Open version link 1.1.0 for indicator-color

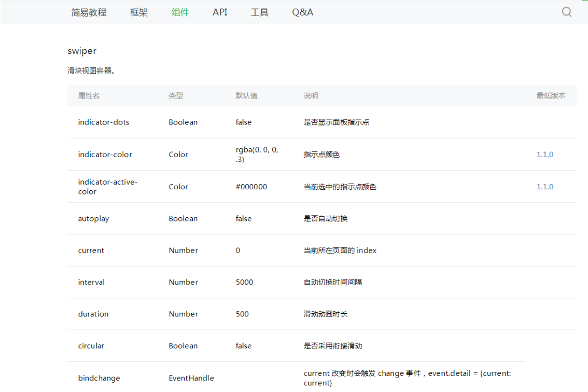pyautogui.click(x=545, y=155)
